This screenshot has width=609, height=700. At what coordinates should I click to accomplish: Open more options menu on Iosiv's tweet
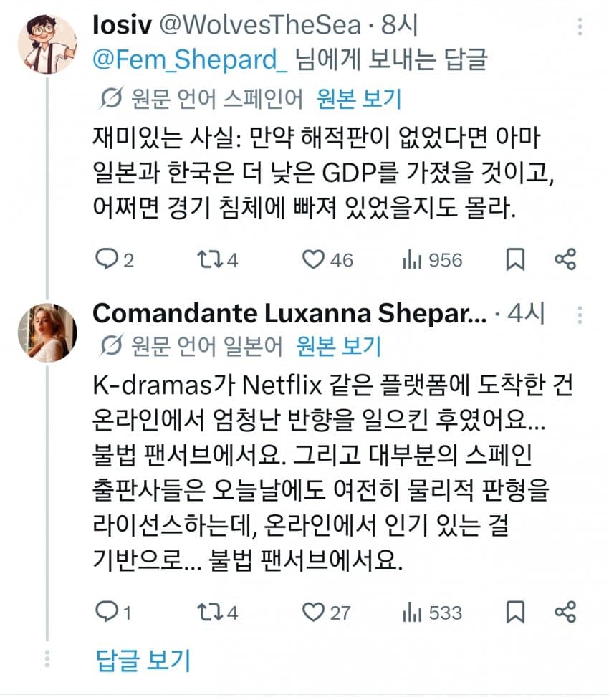click(x=580, y=27)
